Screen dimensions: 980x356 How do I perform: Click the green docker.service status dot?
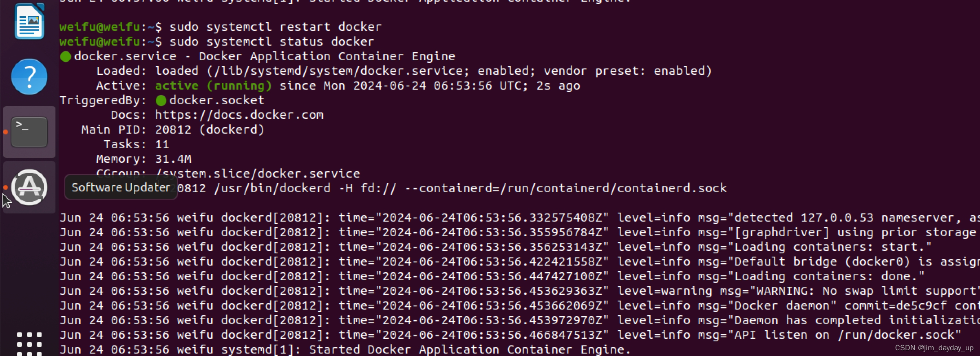pos(65,56)
